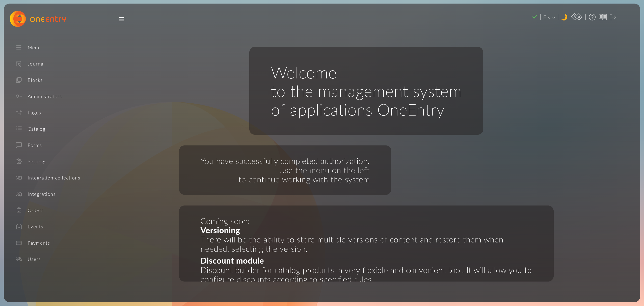Open the Settings entry
Image resolution: width=644 pixels, height=306 pixels.
pos(37,161)
